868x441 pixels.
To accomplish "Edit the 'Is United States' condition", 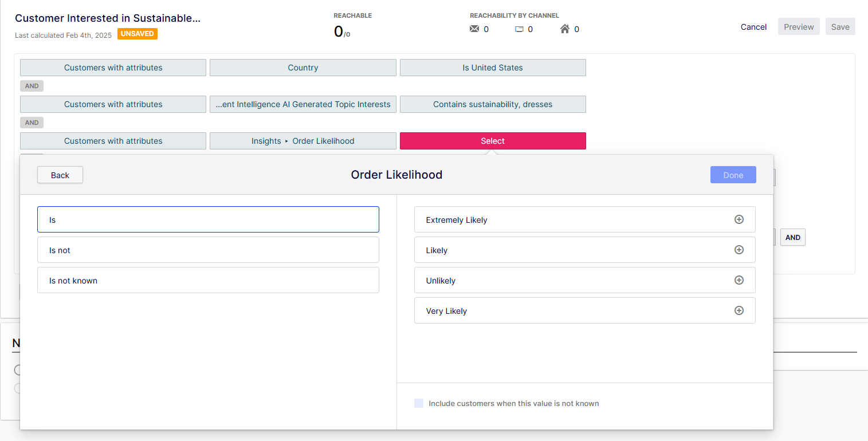I will coord(493,68).
